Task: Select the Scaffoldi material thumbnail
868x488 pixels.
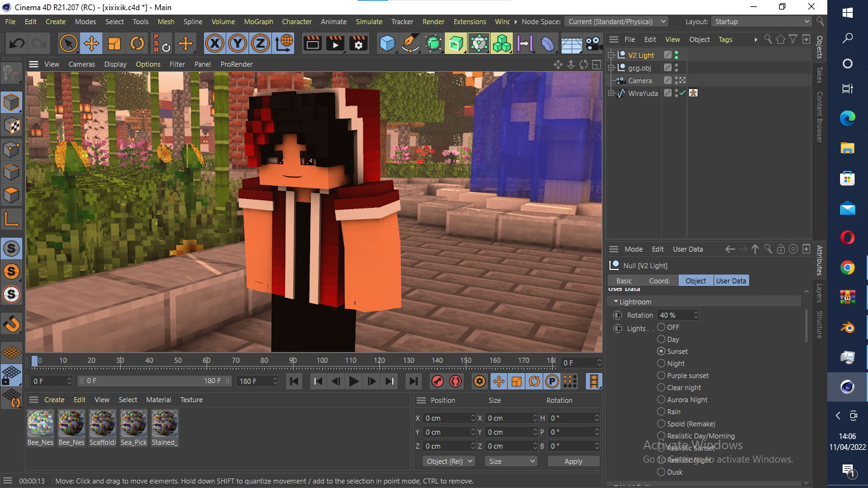Action: (102, 423)
